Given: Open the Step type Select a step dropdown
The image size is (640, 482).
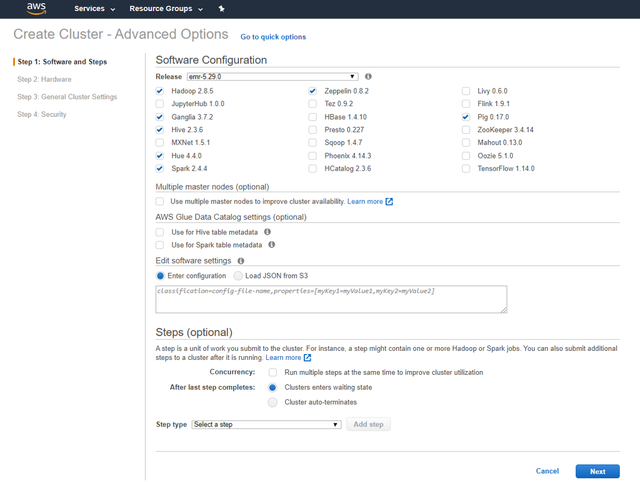Looking at the screenshot, I should coord(267,424).
